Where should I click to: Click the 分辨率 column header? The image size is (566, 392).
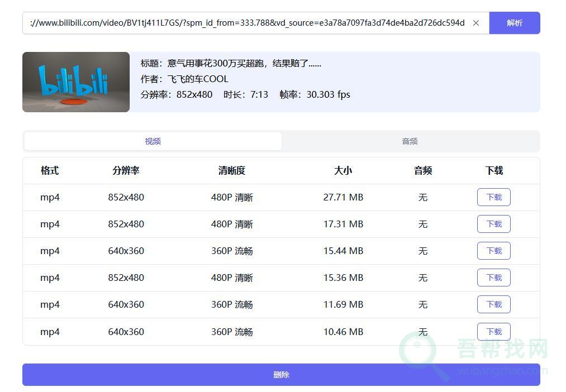pos(126,171)
